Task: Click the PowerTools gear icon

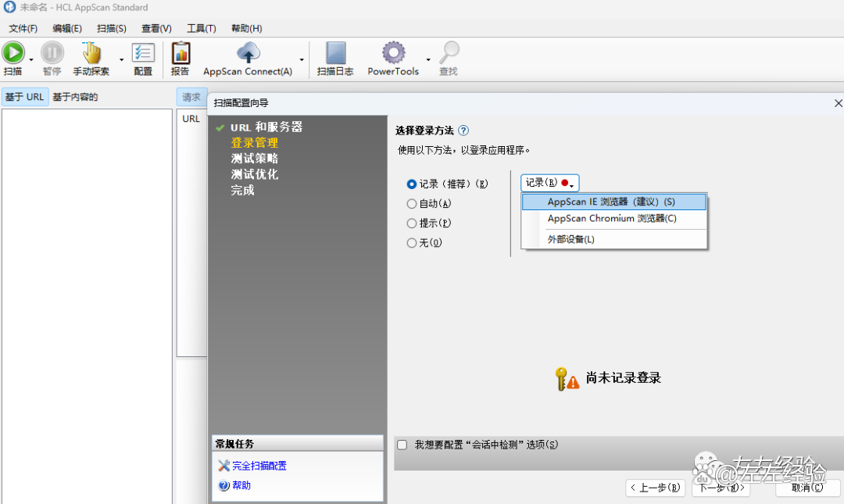Action: pos(393,53)
